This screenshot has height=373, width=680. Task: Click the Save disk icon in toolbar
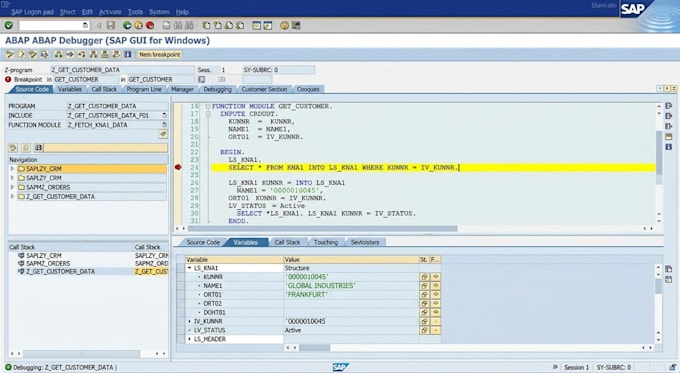point(111,26)
